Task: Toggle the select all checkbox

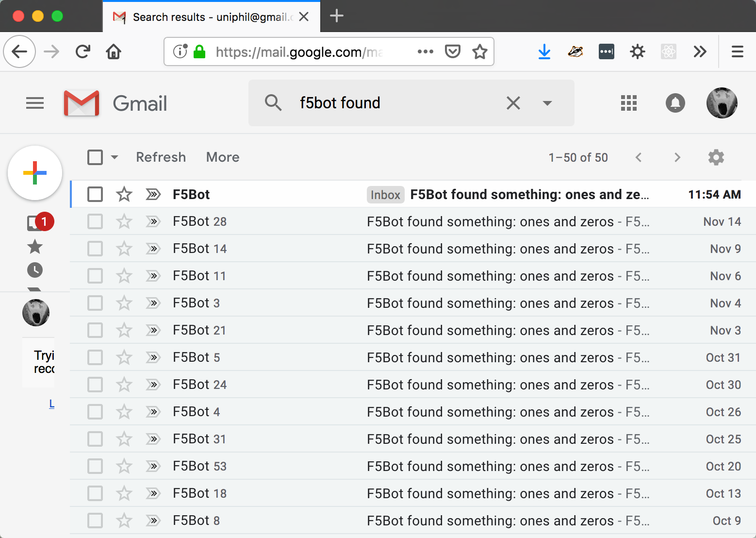Action: [95, 157]
